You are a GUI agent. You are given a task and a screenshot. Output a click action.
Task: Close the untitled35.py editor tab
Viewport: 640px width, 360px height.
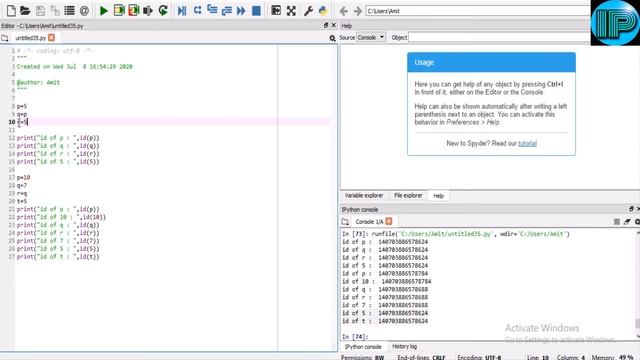[51, 38]
